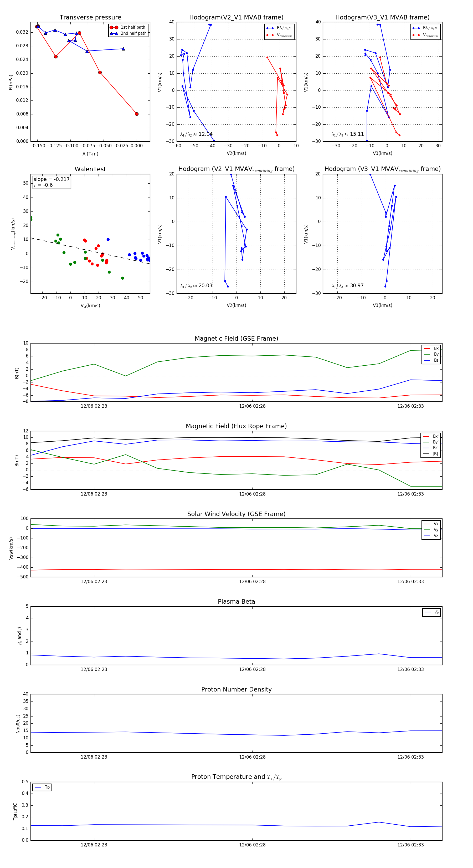Click the "Vy" legend entry in Solar Wind Velocity

tap(431, 530)
